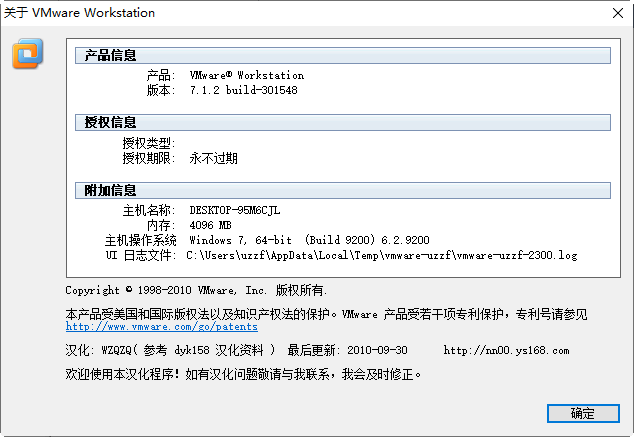Click the 产品: label
Image resolution: width=634 pixels, height=437 pixels.
(161, 75)
